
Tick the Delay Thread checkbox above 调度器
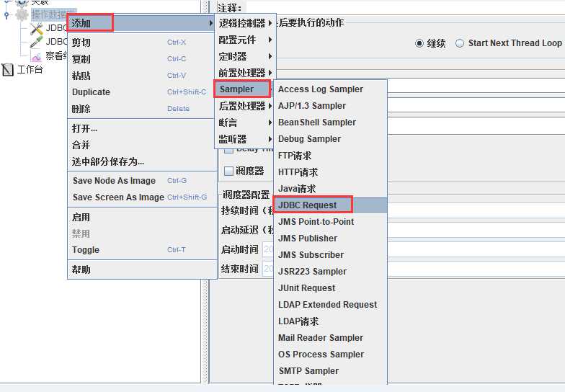pos(229,150)
